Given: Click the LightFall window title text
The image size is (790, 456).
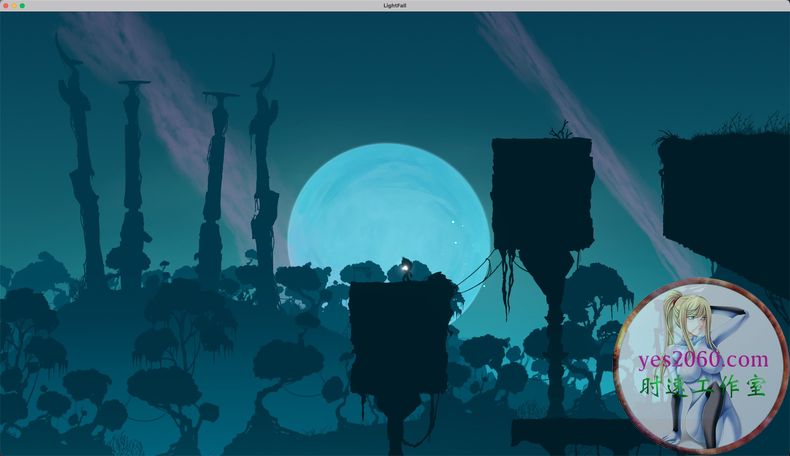Looking at the screenshot, I should (394, 6).
